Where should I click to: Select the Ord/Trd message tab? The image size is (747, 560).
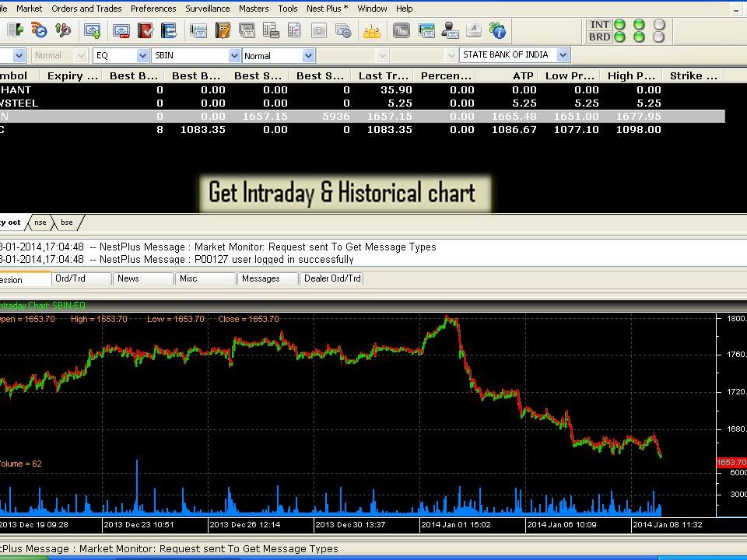[81, 278]
